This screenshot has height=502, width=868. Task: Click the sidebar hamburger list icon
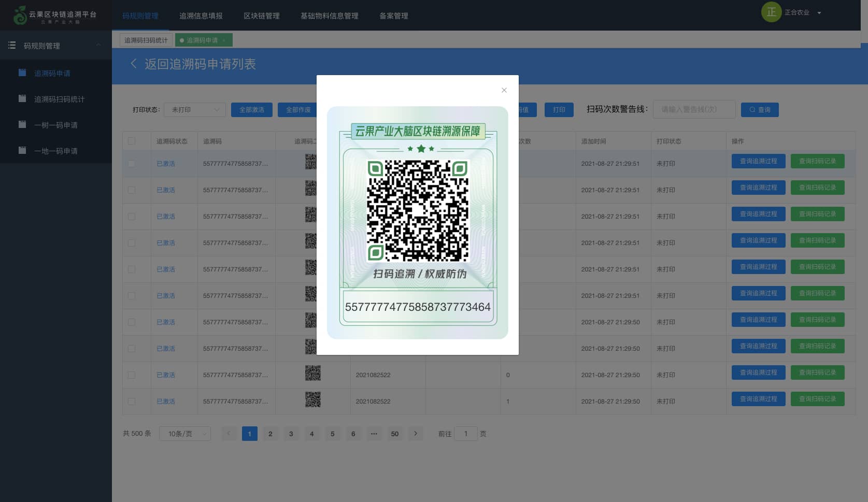pyautogui.click(x=12, y=46)
